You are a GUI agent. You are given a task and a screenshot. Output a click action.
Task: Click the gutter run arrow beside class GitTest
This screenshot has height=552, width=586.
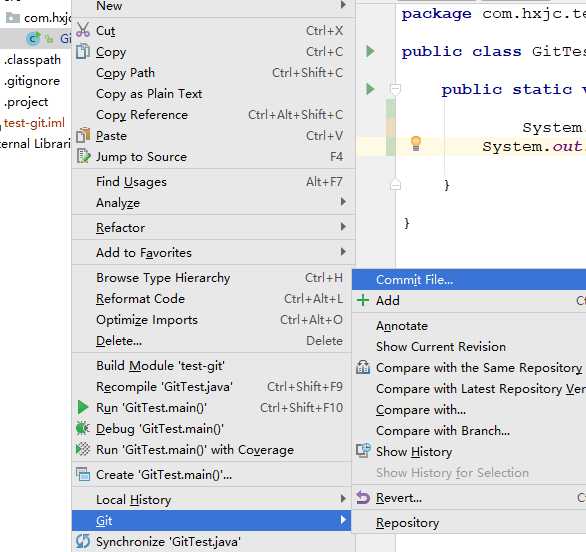point(370,51)
